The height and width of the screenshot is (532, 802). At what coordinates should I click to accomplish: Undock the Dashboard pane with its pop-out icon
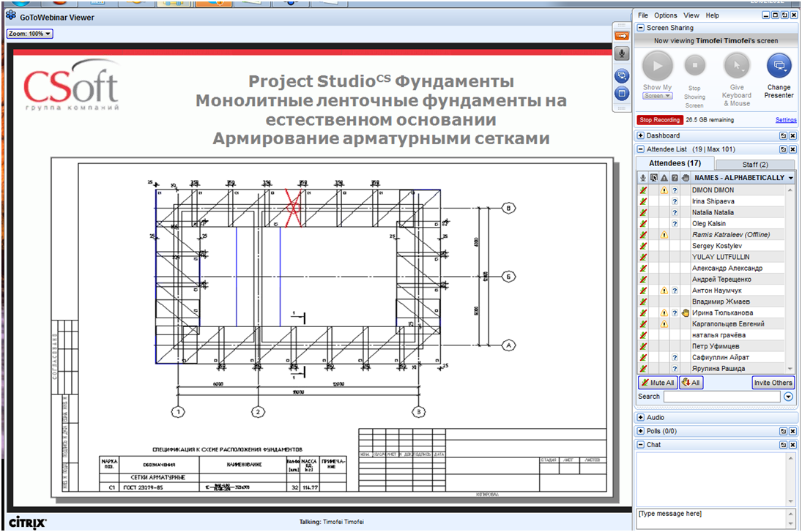pos(783,135)
